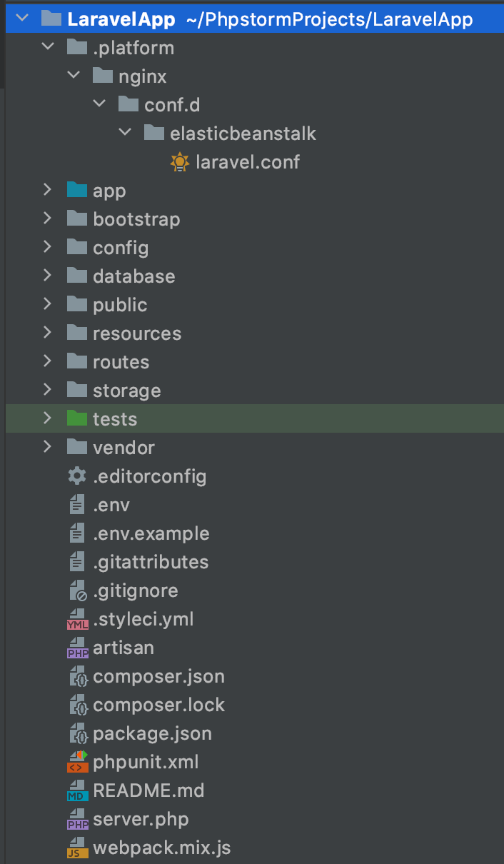Select the composer.json file name
The image size is (504, 864).
(x=159, y=677)
